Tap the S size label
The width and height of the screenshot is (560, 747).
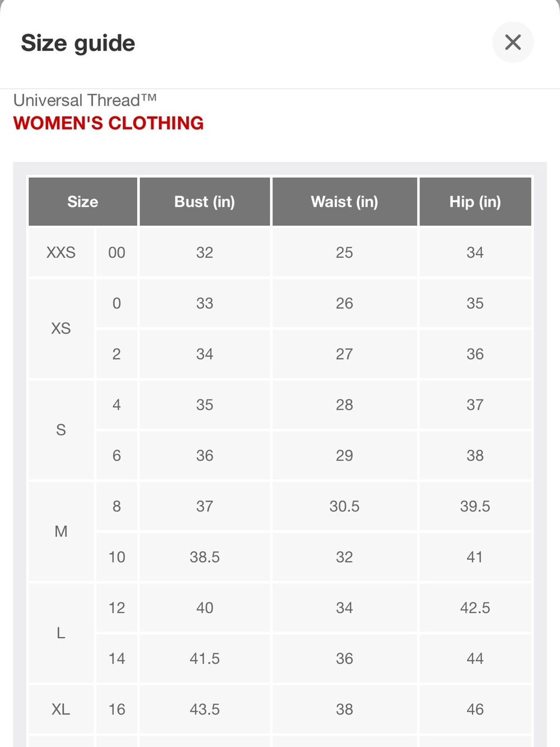click(x=61, y=430)
